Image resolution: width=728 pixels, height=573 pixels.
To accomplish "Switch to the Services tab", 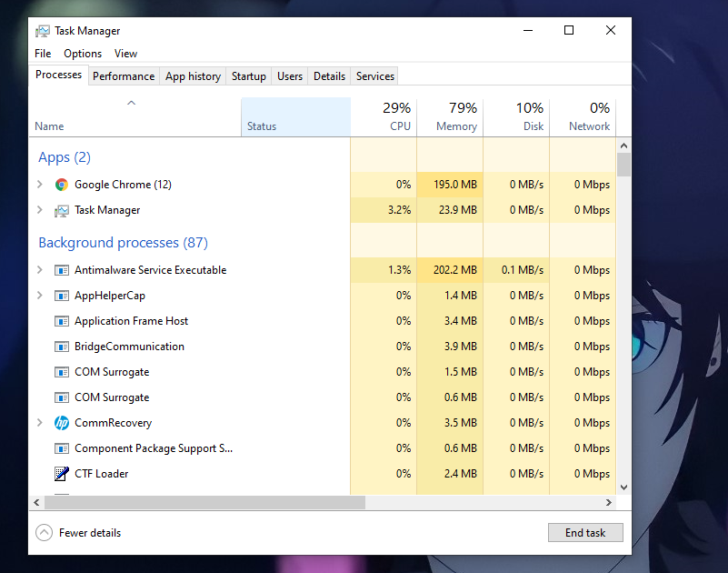I will (375, 76).
